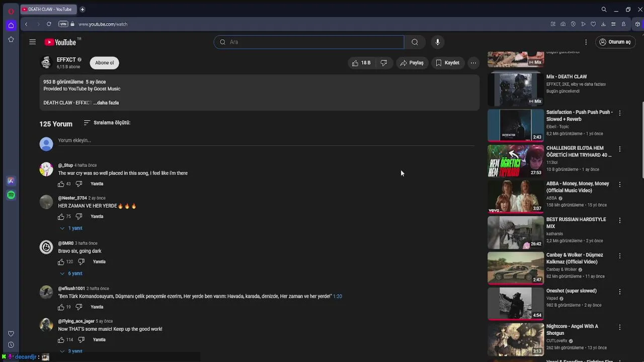The image size is (644, 362).
Task: Open more actions menu beside Kaydet
Action: click(x=473, y=63)
